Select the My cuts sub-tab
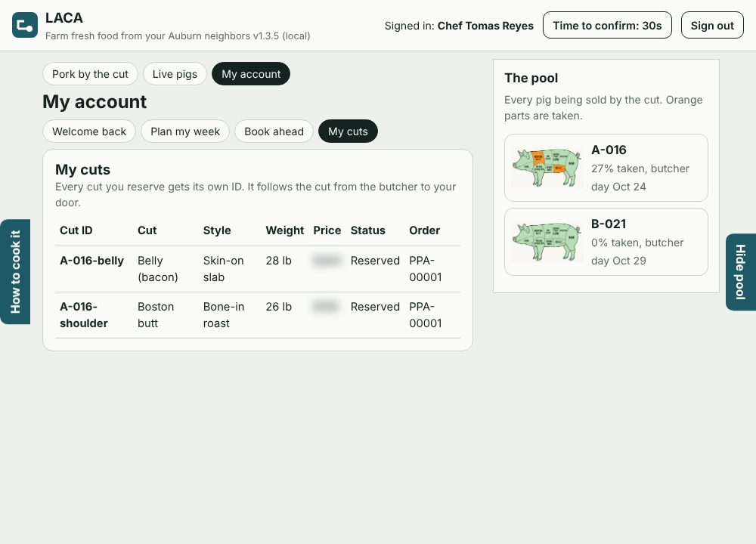This screenshot has width=756, height=544. [348, 131]
